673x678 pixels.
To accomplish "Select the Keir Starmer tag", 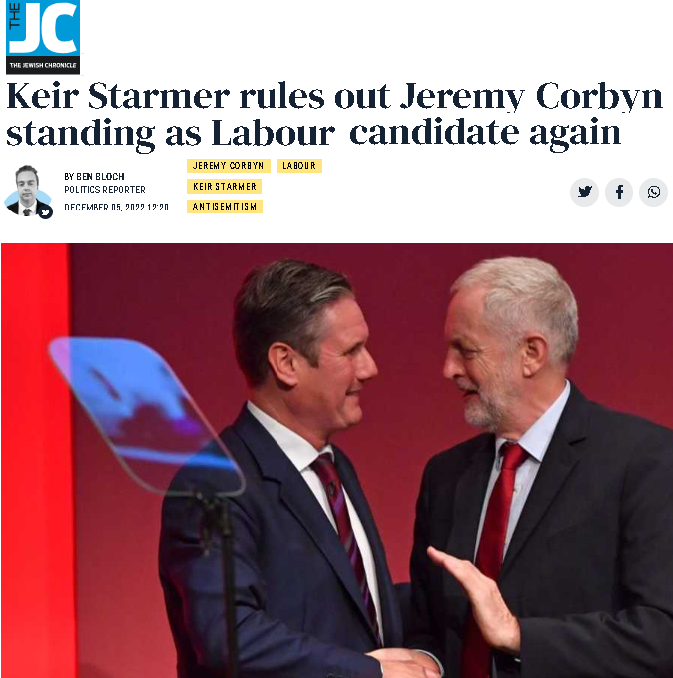I will click(224, 187).
